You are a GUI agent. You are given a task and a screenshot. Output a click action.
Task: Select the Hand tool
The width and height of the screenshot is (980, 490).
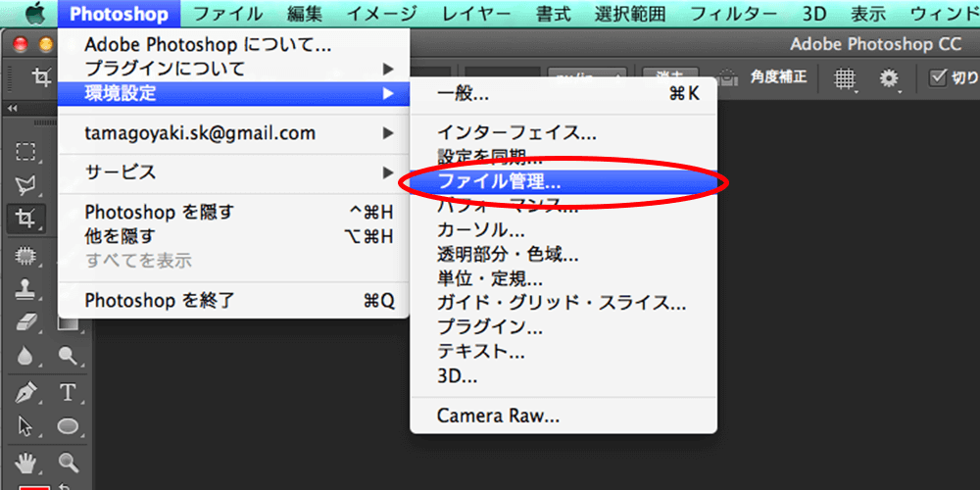click(25, 463)
